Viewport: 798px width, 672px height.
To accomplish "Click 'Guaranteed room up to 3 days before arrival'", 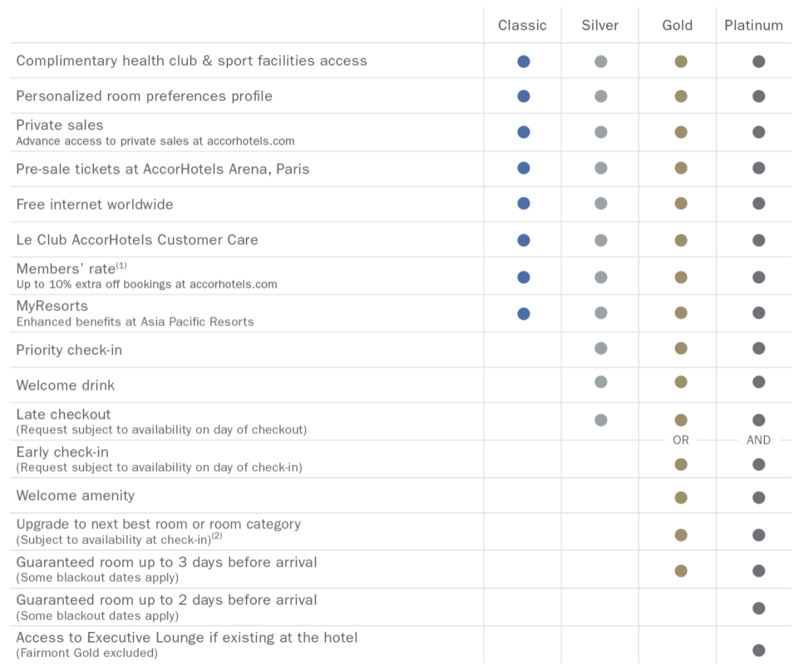I will pyautogui.click(x=166, y=562).
